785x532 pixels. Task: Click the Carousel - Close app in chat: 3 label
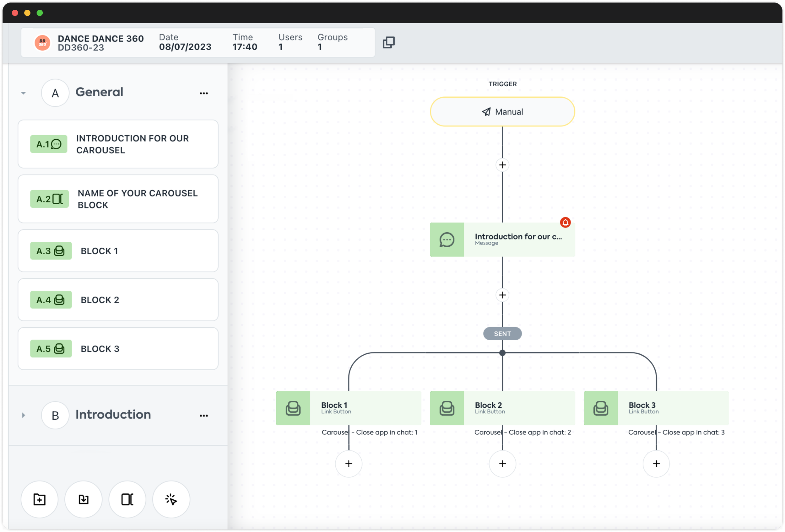pos(677,433)
